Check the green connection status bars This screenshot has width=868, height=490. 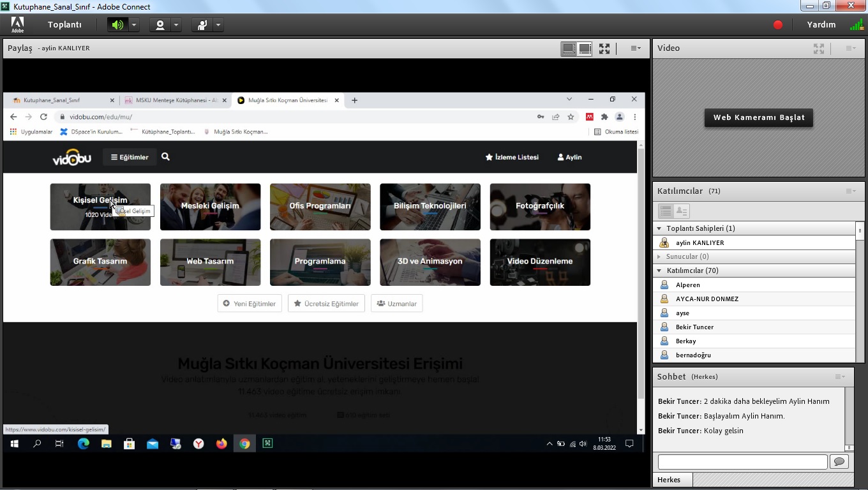click(x=857, y=25)
